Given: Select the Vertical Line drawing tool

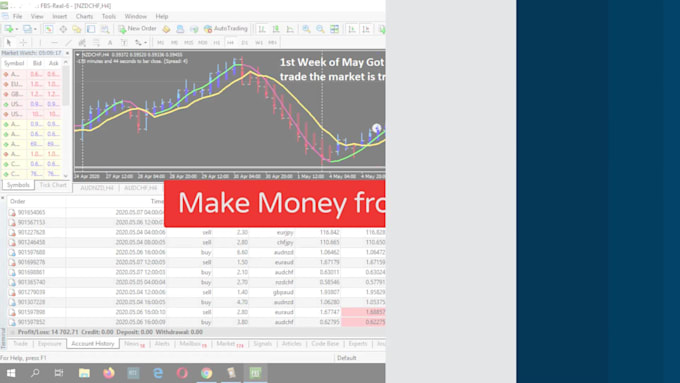Looking at the screenshot, I should (40, 43).
